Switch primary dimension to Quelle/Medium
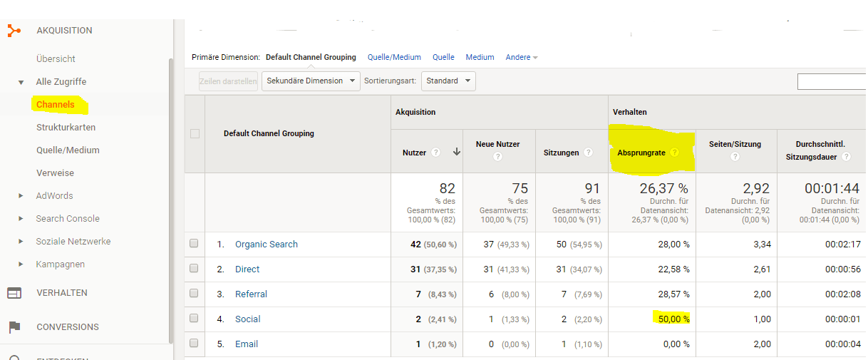Viewport: 868px width, 360px height. (x=394, y=57)
